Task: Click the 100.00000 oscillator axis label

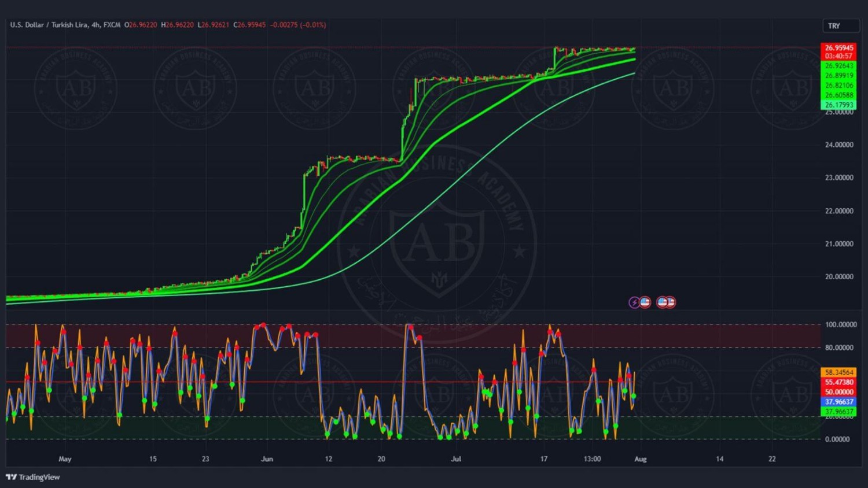Action: (x=841, y=325)
